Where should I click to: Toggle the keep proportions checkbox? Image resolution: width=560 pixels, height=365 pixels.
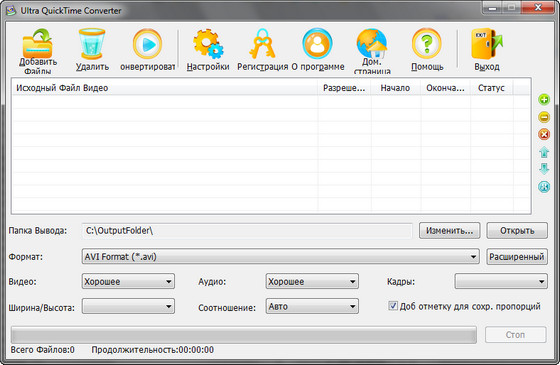393,306
